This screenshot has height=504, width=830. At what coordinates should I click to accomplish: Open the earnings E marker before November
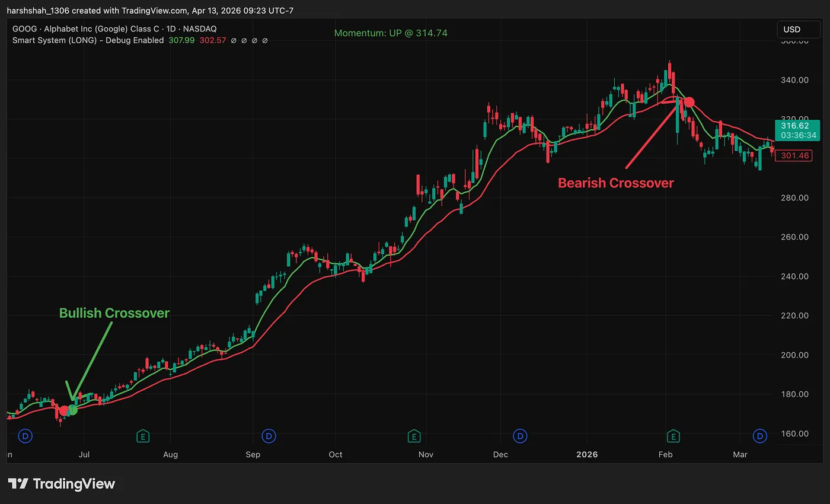click(414, 436)
